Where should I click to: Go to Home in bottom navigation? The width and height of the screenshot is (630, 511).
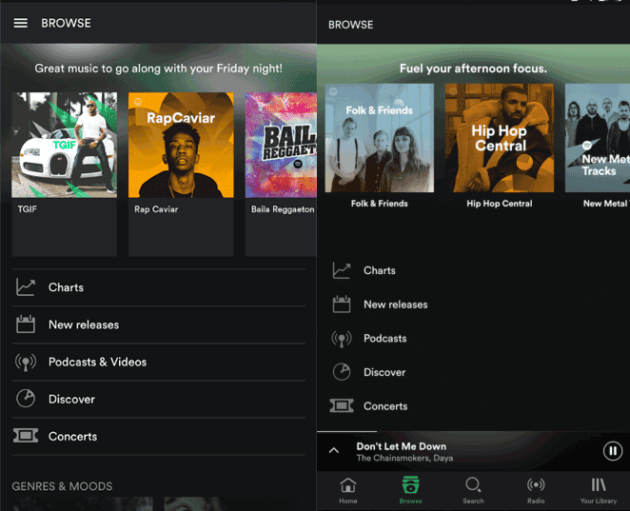pyautogui.click(x=348, y=490)
